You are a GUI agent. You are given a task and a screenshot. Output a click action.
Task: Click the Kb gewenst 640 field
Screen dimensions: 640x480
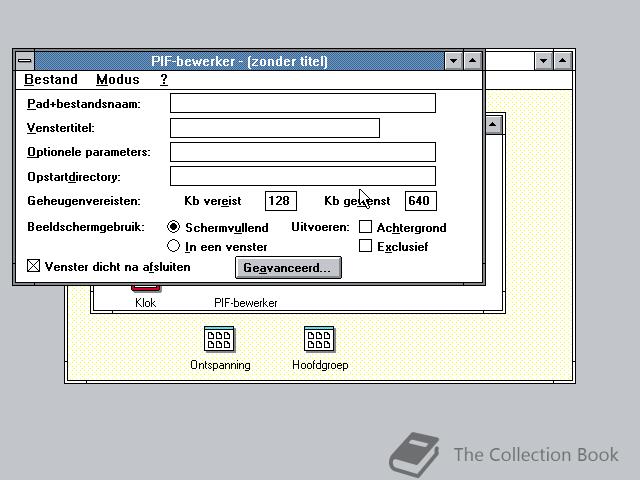(420, 201)
